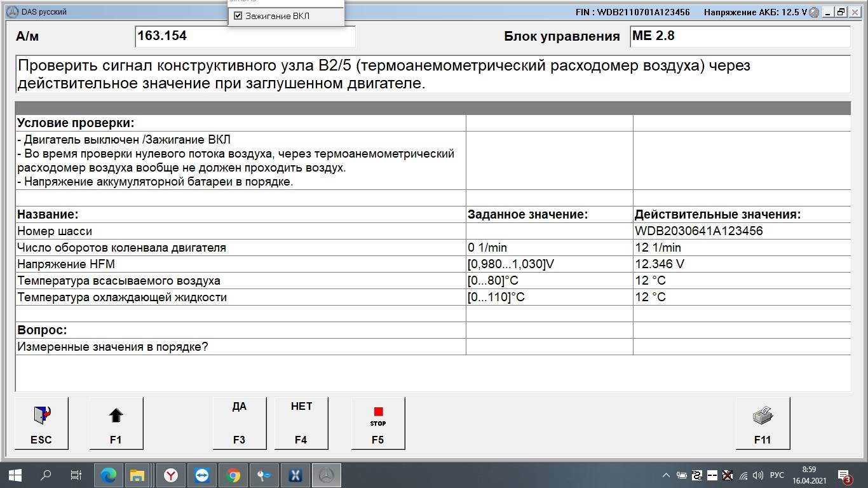The image size is (868, 488).
Task: Click the active DAS Mercedes taskbar button
Action: click(326, 475)
